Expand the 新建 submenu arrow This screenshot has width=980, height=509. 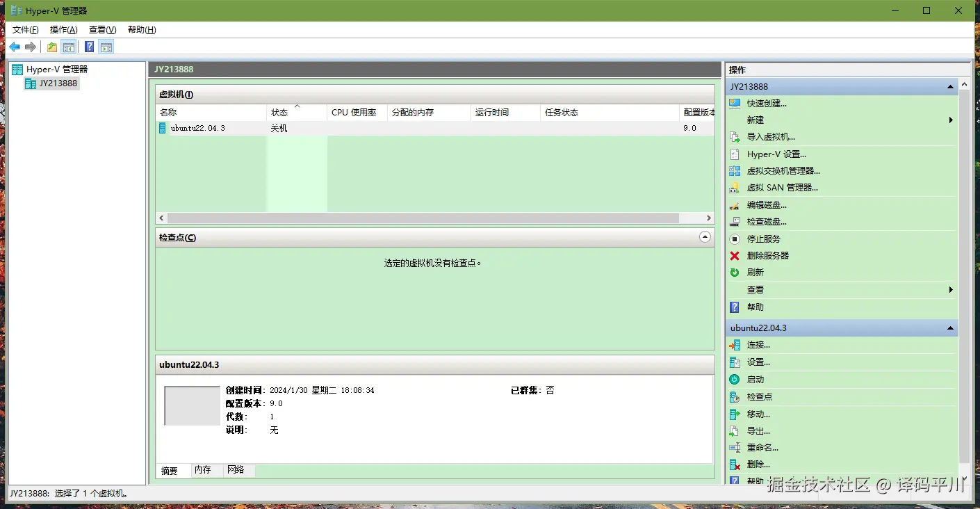(x=951, y=120)
